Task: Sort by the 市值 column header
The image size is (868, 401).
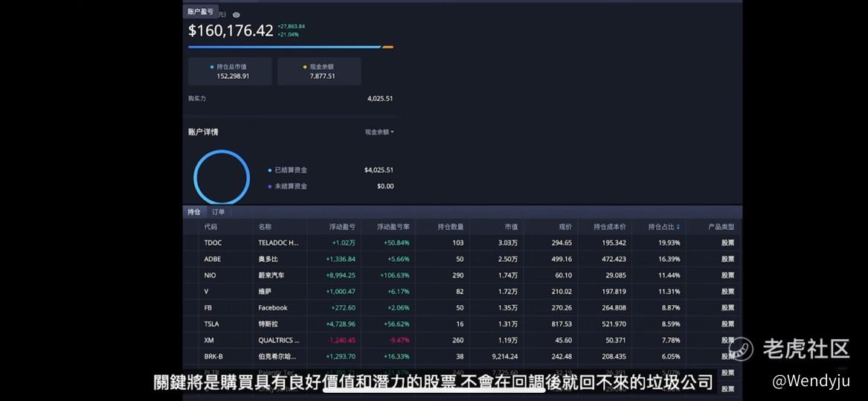Action: (x=511, y=227)
